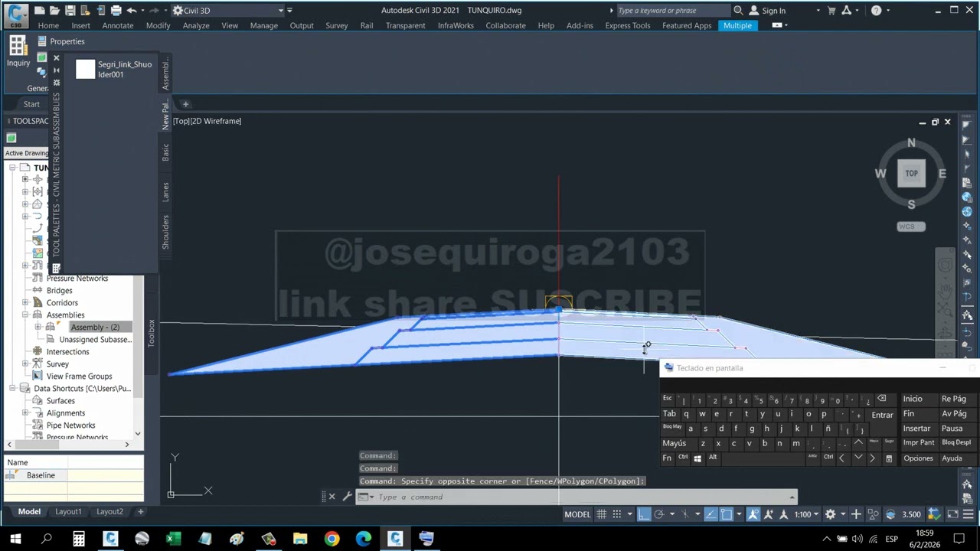Toggle isometric drafting in status bar
The height and width of the screenshot is (551, 980).
[684, 514]
